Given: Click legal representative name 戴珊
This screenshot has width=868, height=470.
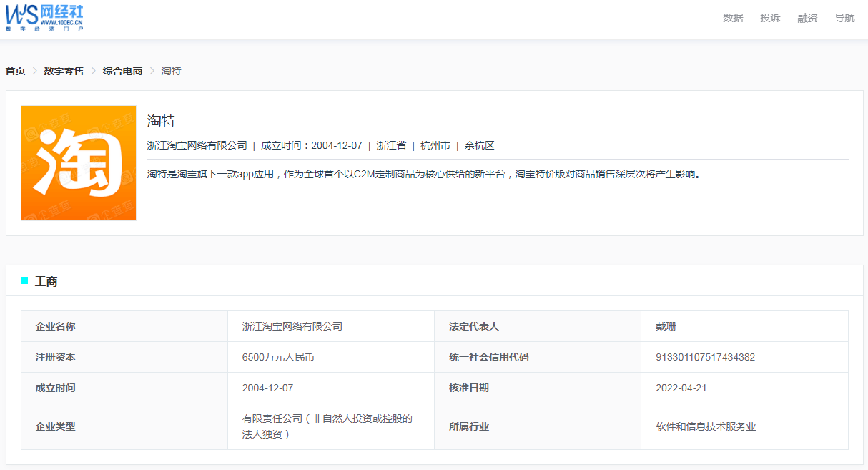Looking at the screenshot, I should [x=666, y=326].
